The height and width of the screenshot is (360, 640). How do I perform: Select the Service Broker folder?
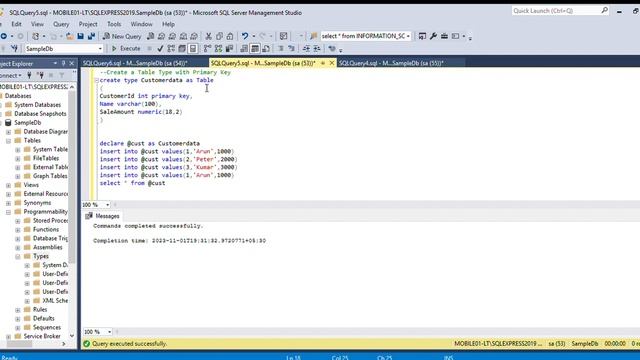coord(42,336)
